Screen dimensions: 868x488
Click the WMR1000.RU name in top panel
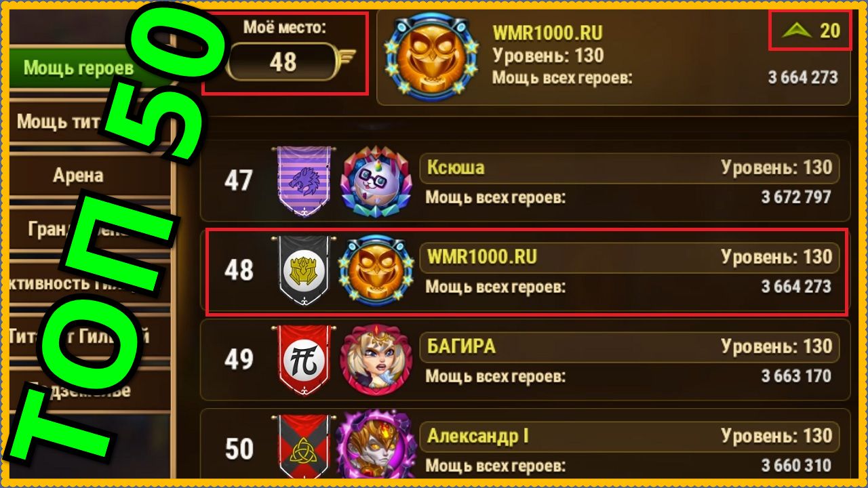547,33
